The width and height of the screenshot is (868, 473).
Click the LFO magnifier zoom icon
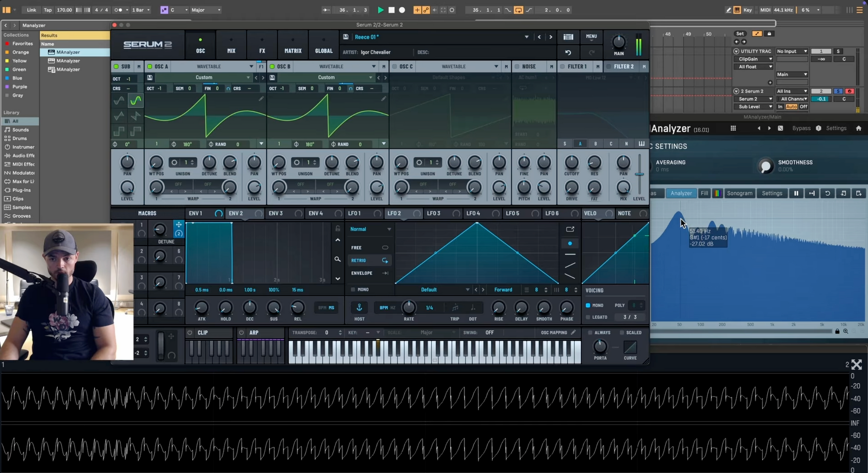coord(337,260)
